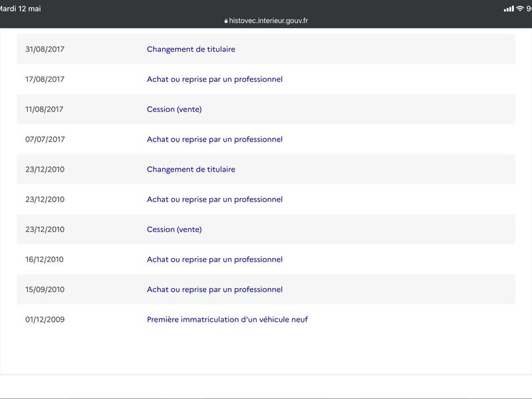Open Changement de titulaire from 31/08/2017
The height and width of the screenshot is (399, 532).
click(x=191, y=49)
